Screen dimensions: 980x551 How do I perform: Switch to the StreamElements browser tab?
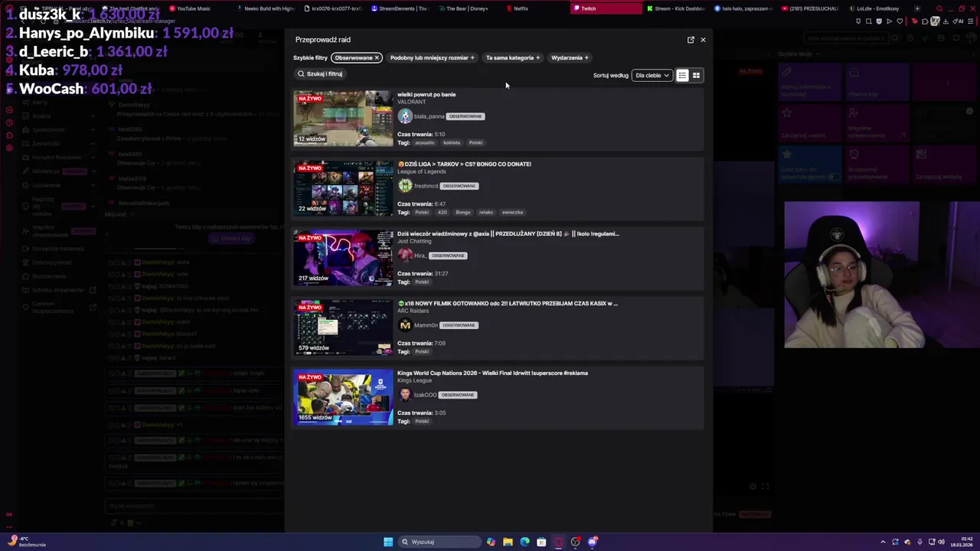pos(400,8)
